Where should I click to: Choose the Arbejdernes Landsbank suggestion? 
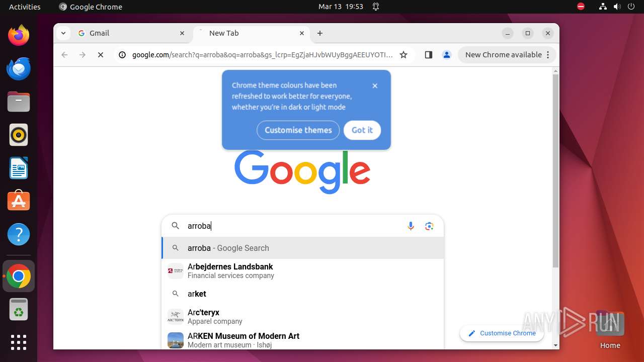(x=303, y=271)
